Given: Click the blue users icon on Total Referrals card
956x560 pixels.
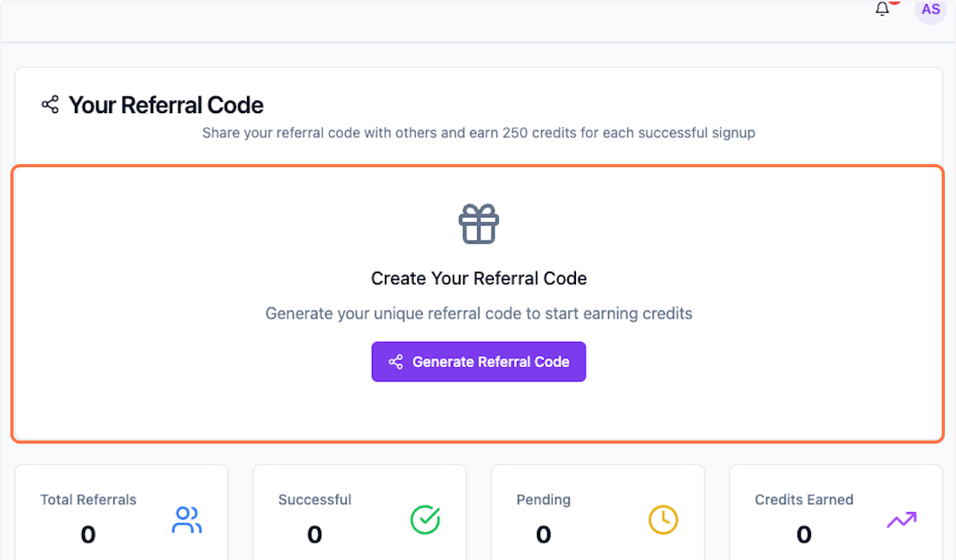Looking at the screenshot, I should pyautogui.click(x=186, y=520).
